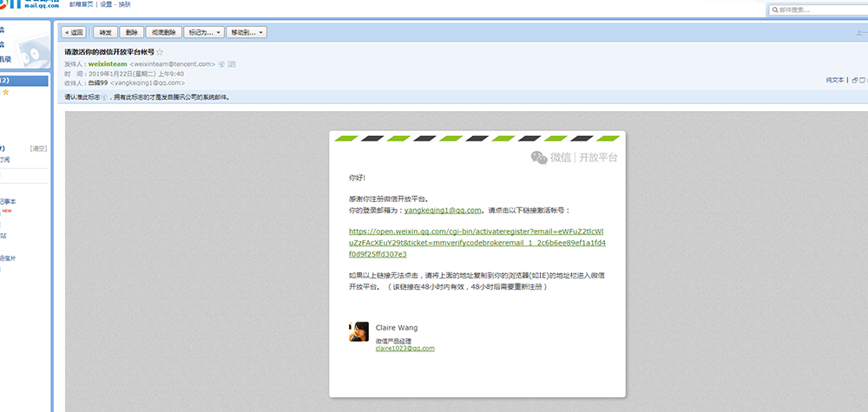
Task: Click the card icon at end of sender line
Action: [232, 63]
